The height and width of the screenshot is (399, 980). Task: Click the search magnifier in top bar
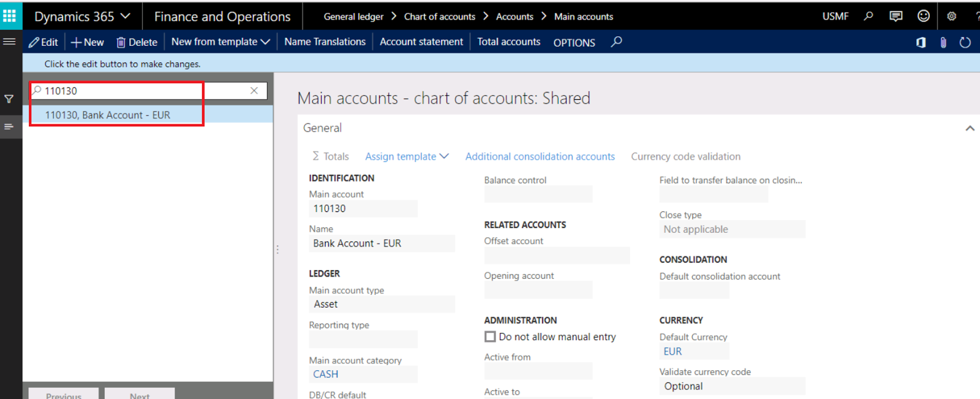(869, 16)
